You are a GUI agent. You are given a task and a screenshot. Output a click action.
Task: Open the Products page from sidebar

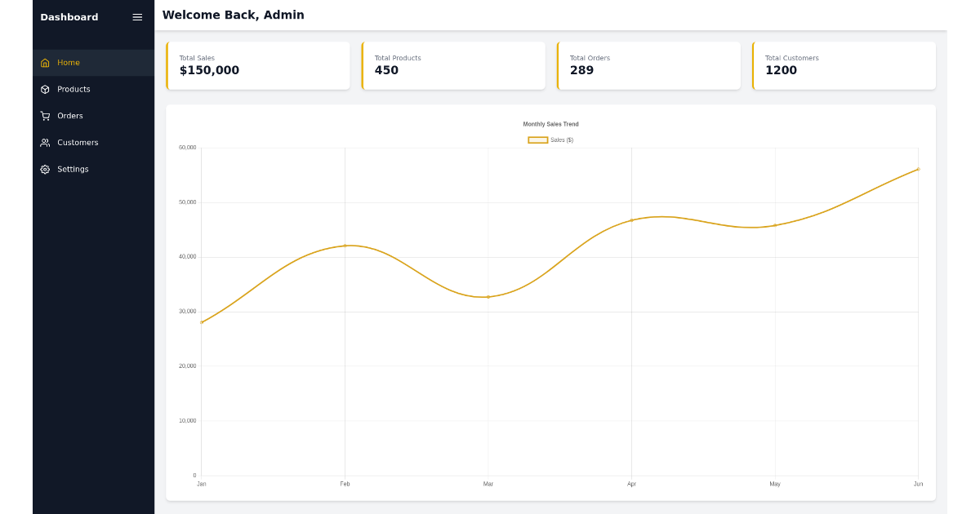point(75,89)
